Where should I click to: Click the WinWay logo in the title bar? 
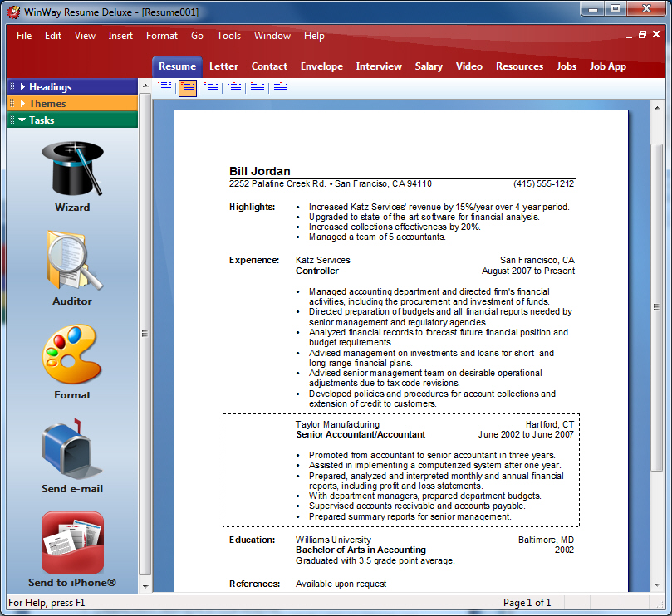12,9
